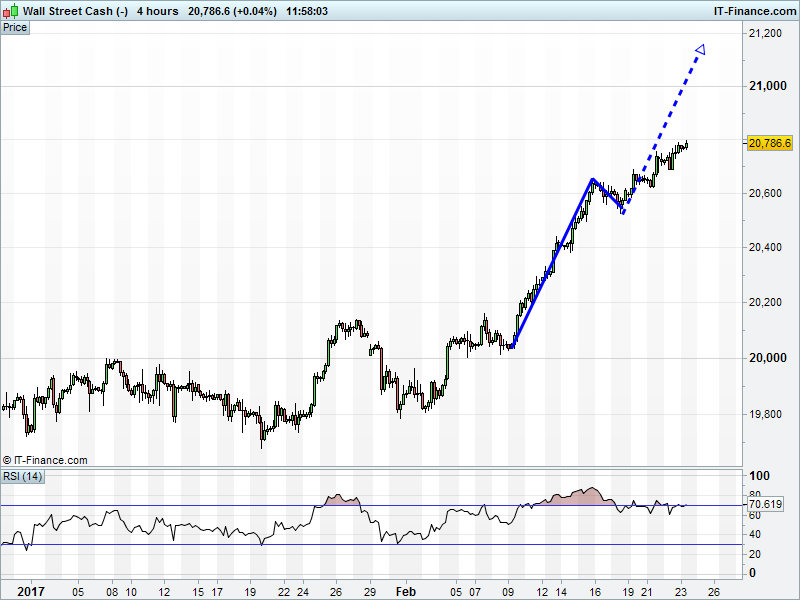
Task: Click the time 11:58:03 in header
Action: (307, 11)
